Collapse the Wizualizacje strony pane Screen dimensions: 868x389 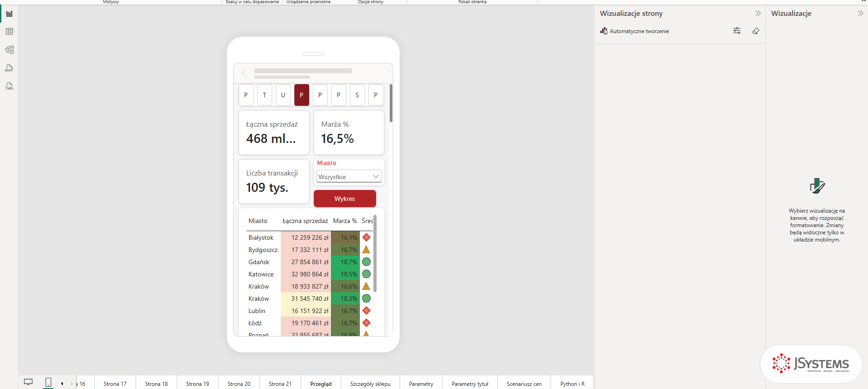[758, 13]
